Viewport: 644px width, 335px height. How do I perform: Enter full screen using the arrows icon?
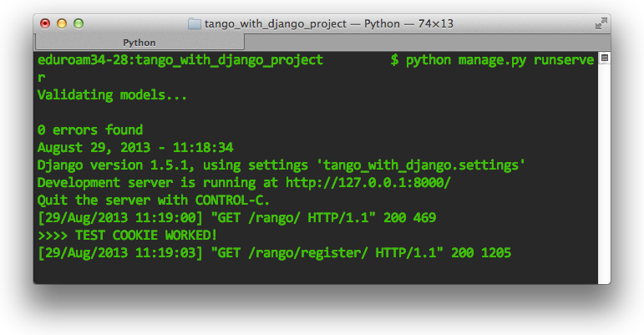point(601,23)
